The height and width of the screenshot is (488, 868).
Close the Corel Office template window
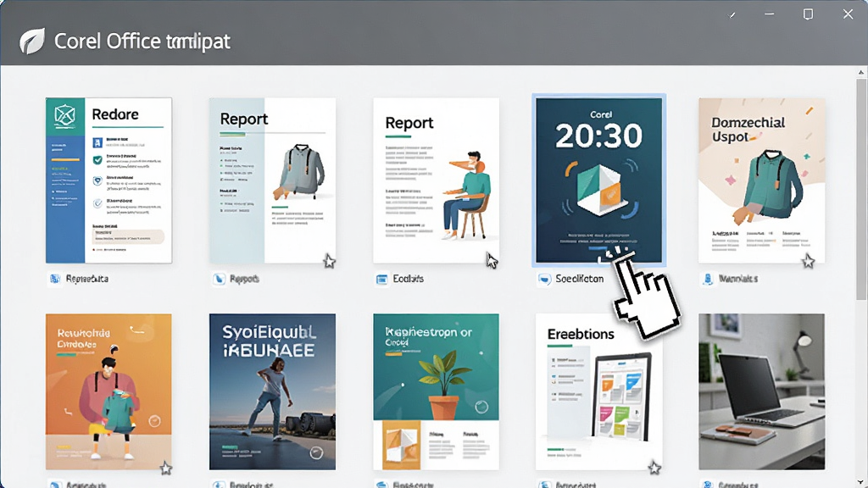tap(848, 14)
